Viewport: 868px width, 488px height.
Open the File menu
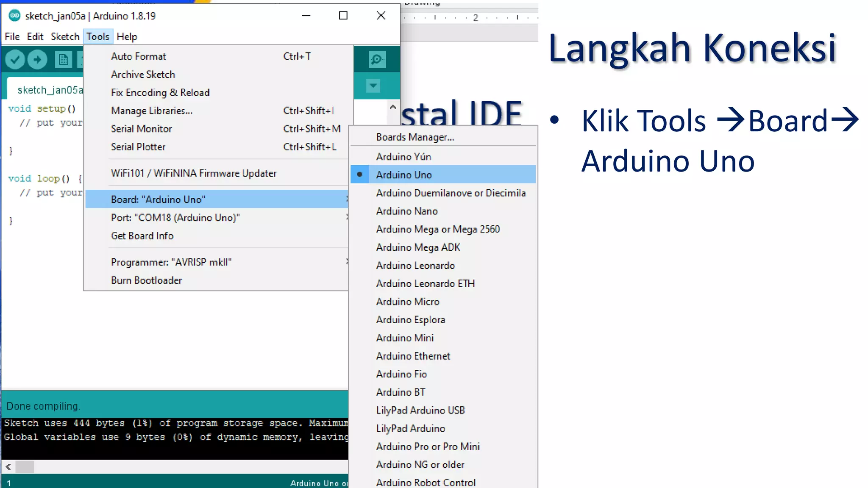(x=12, y=37)
